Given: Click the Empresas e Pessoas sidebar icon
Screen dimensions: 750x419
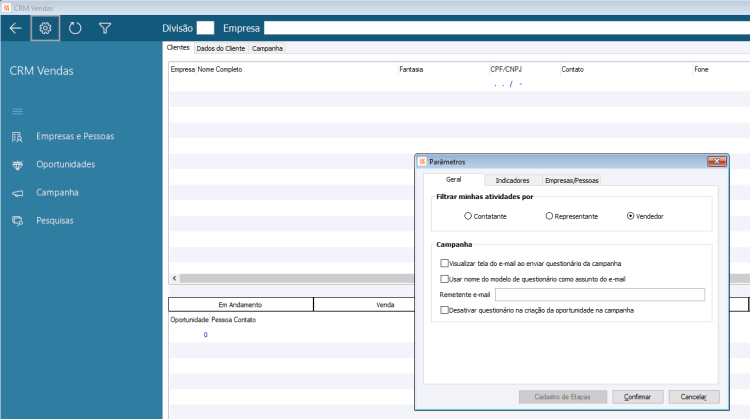Looking at the screenshot, I should tap(17, 137).
